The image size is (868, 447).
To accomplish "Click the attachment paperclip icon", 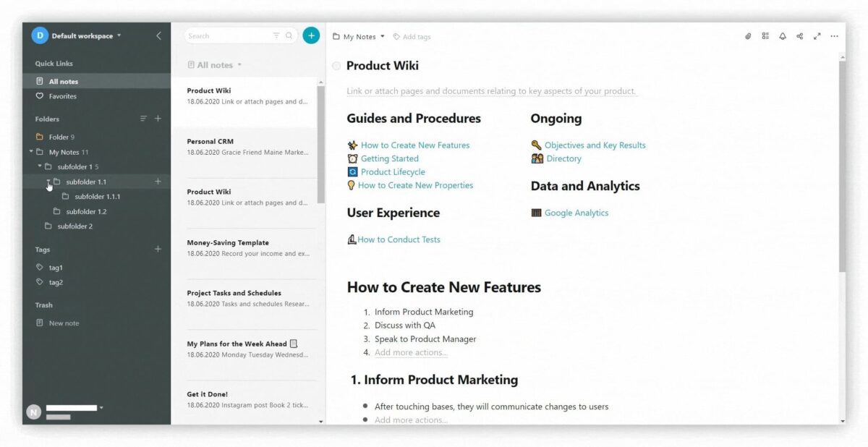I will (x=748, y=36).
